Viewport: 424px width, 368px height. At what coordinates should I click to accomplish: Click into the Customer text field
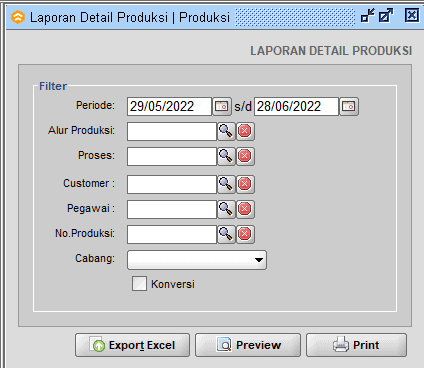(x=172, y=184)
